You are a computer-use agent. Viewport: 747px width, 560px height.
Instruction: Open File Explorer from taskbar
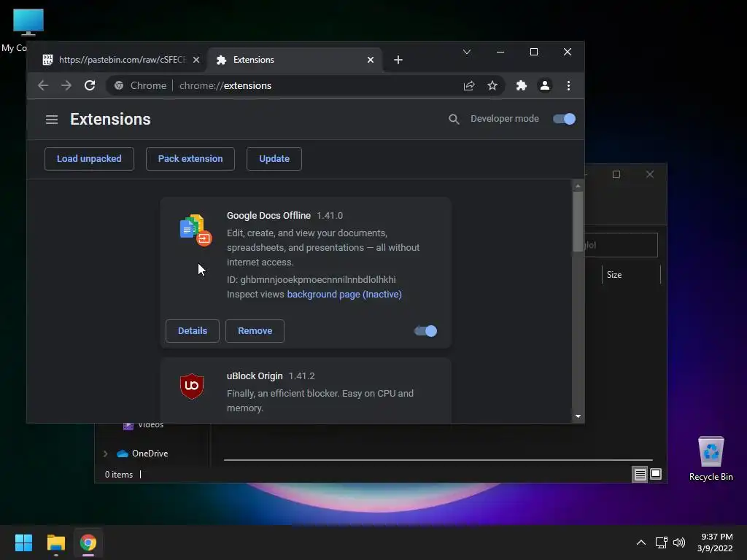tap(55, 542)
